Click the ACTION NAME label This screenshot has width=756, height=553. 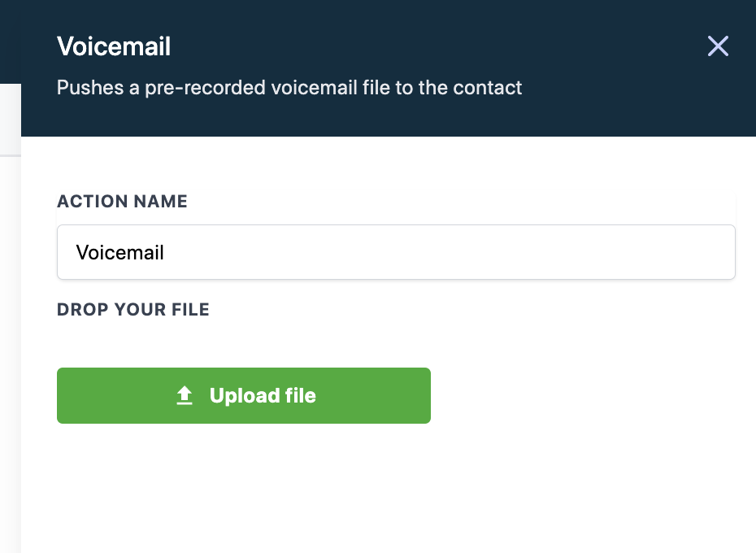pyautogui.click(x=122, y=202)
